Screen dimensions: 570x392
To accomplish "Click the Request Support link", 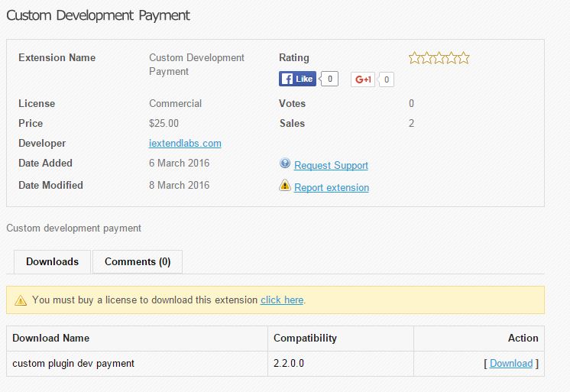I will point(331,166).
